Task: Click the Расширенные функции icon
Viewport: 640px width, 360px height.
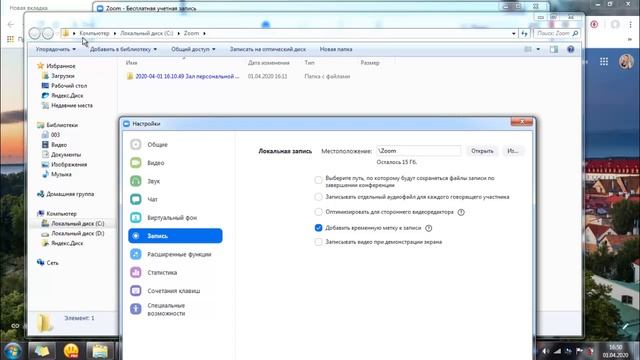Action: [x=136, y=254]
